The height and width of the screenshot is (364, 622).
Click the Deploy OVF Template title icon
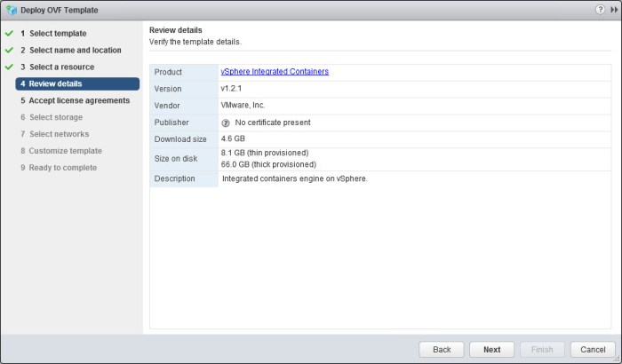pos(12,10)
